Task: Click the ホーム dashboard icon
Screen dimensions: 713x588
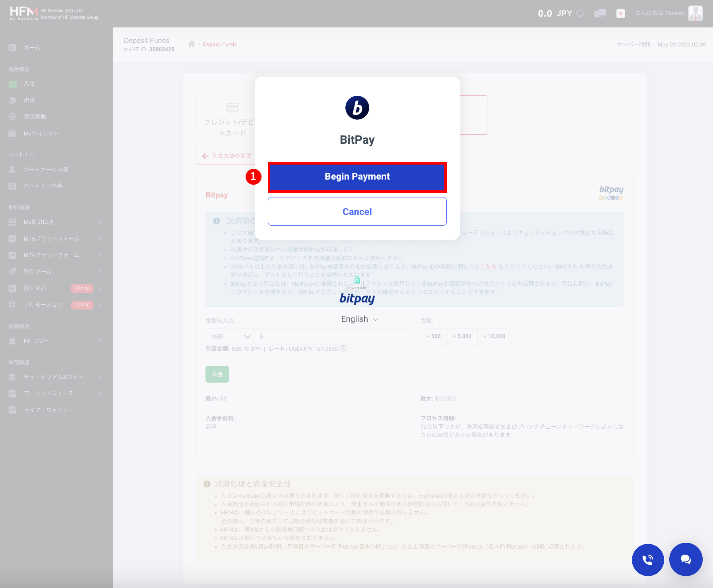Action: 13,47
